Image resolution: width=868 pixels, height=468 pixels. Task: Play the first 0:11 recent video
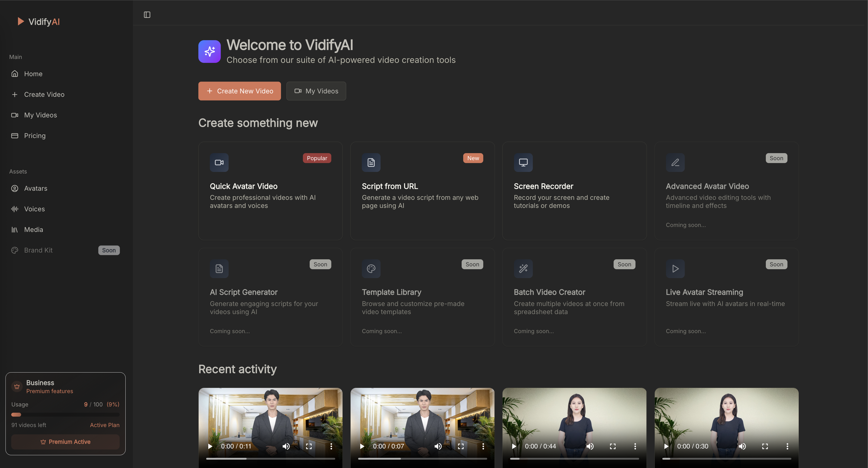[210, 446]
